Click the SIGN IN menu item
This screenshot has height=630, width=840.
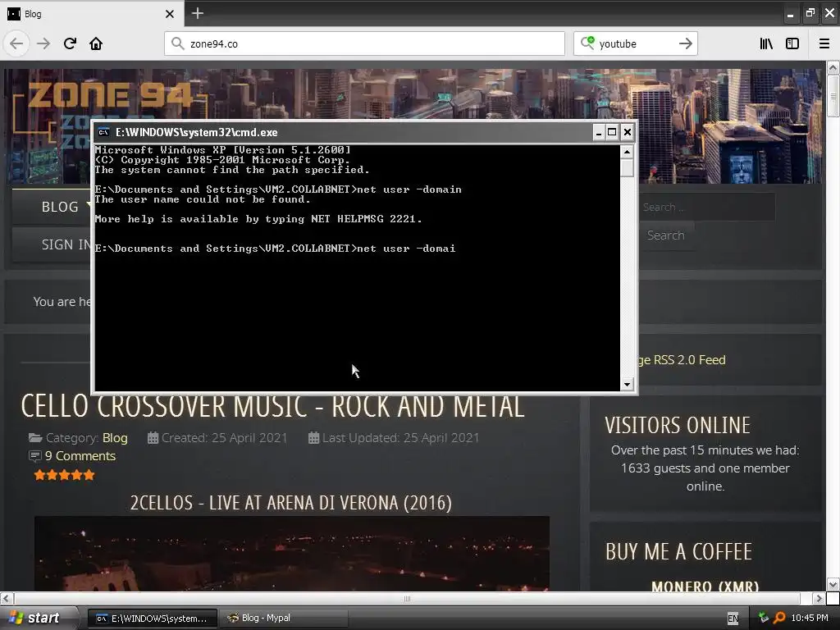(x=66, y=244)
